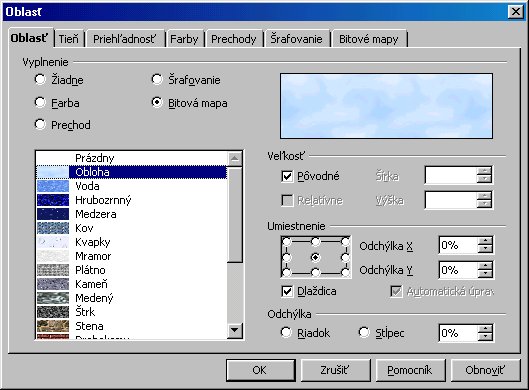Open the Prechody tab
This screenshot has height=390, width=529.
coord(234,39)
